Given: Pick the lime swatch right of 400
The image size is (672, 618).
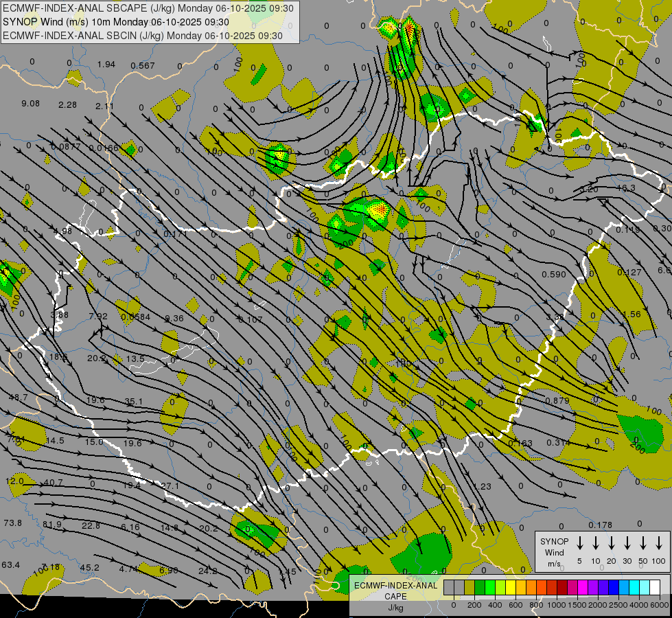Looking at the screenshot, I should coord(500,587).
